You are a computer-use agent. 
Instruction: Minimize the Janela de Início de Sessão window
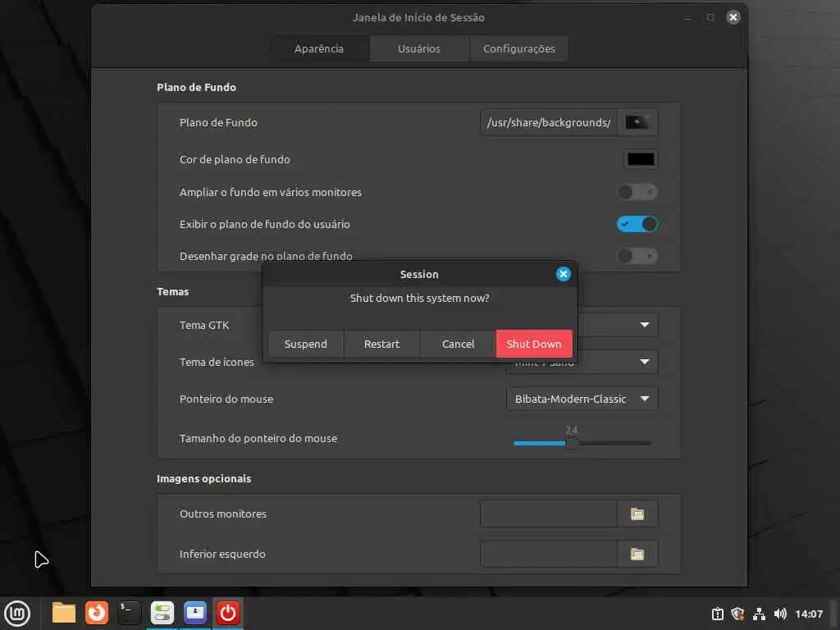tap(688, 18)
